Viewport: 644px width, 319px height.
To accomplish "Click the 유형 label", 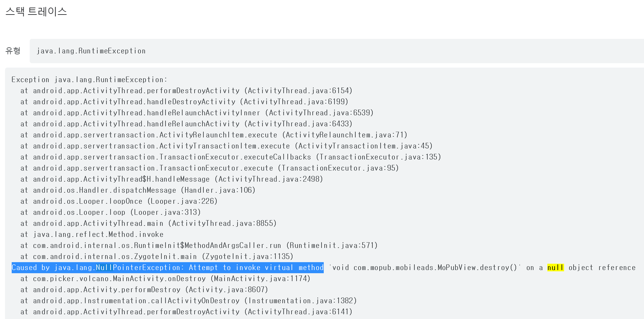I will click(13, 51).
